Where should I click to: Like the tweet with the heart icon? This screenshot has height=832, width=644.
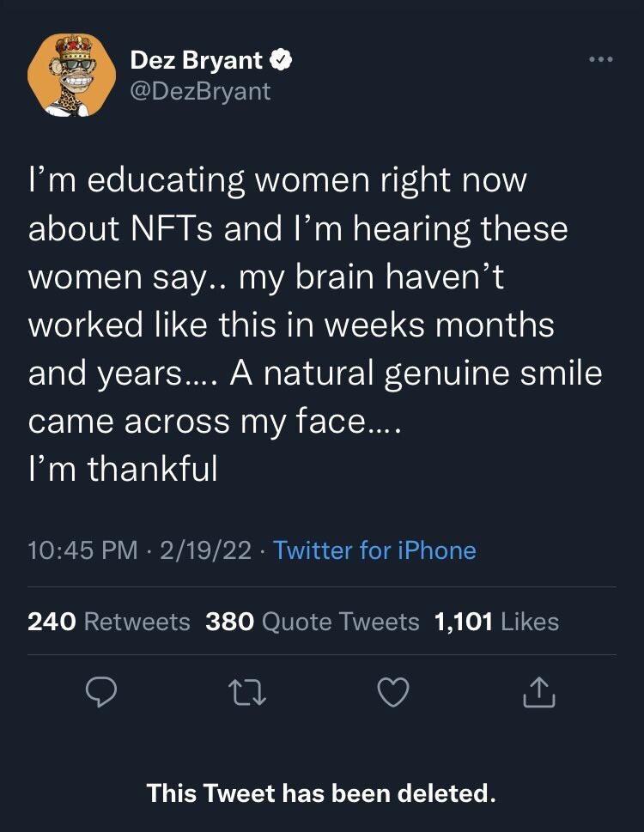click(x=393, y=692)
